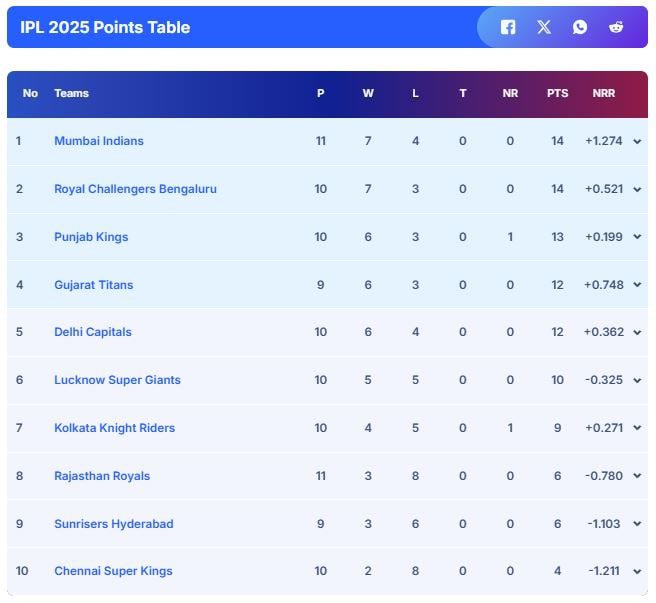656x603 pixels.
Task: Open the Mumbai Indians team link
Action: [99, 141]
